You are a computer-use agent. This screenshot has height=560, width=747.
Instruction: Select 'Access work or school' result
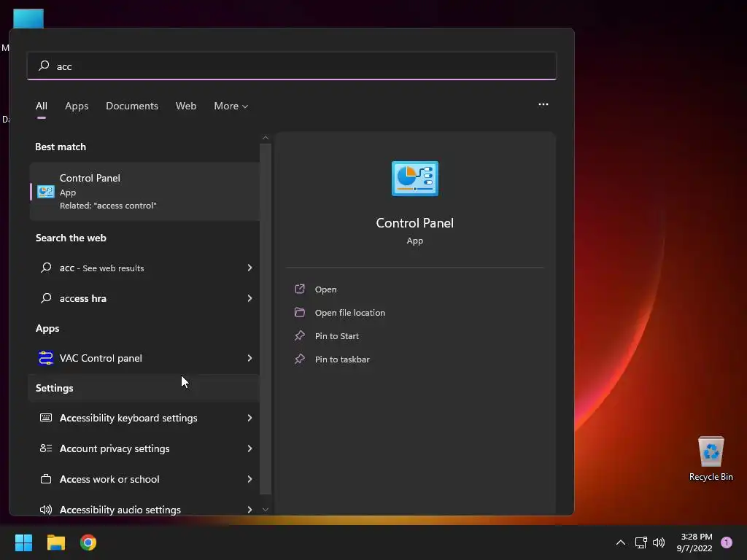(145, 478)
